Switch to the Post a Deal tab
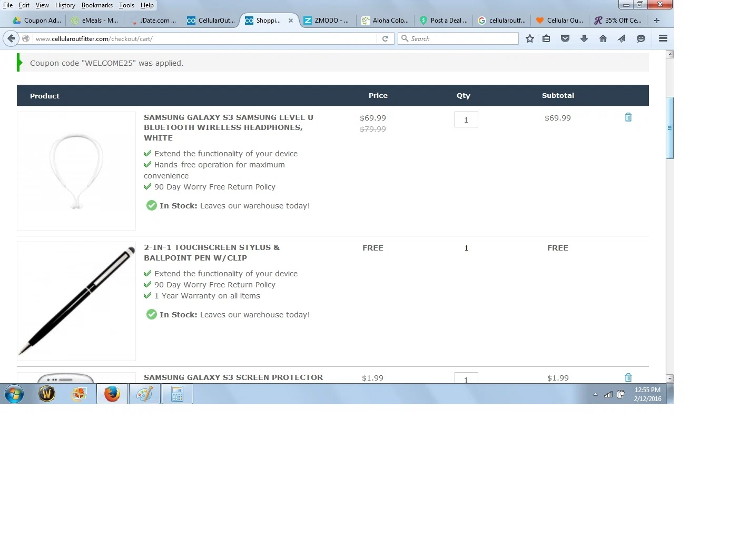The image size is (749, 560). (x=443, y=21)
